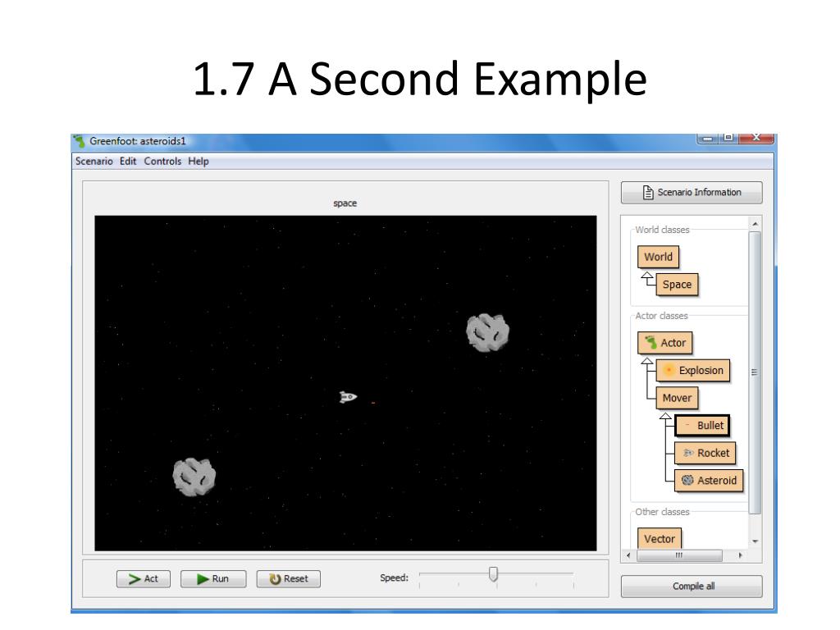The width and height of the screenshot is (840, 630).
Task: Select the Explosion class
Action: tap(692, 371)
